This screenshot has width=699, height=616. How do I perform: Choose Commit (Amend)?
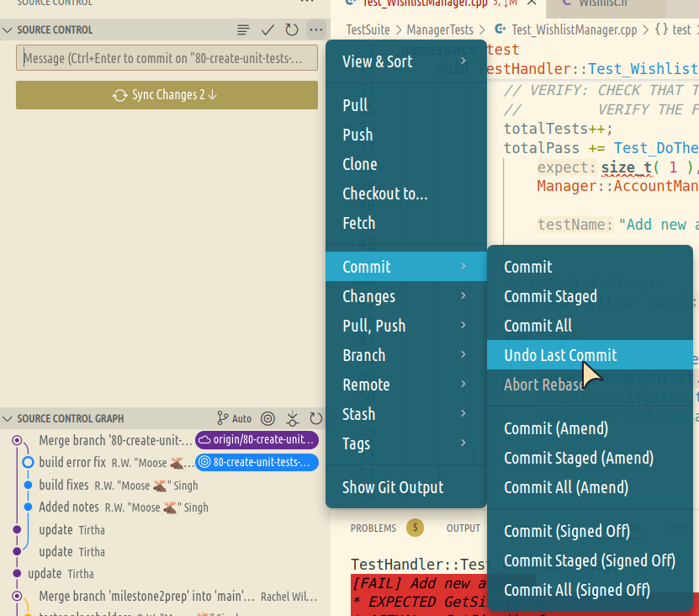590,428
